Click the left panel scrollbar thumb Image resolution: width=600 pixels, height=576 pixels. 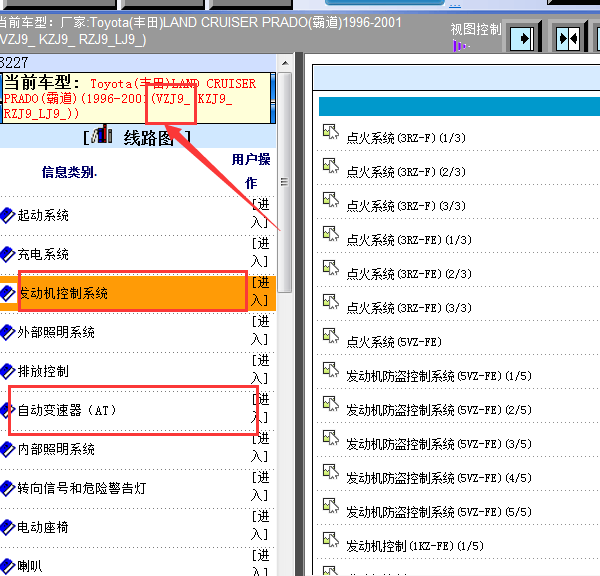[285, 183]
